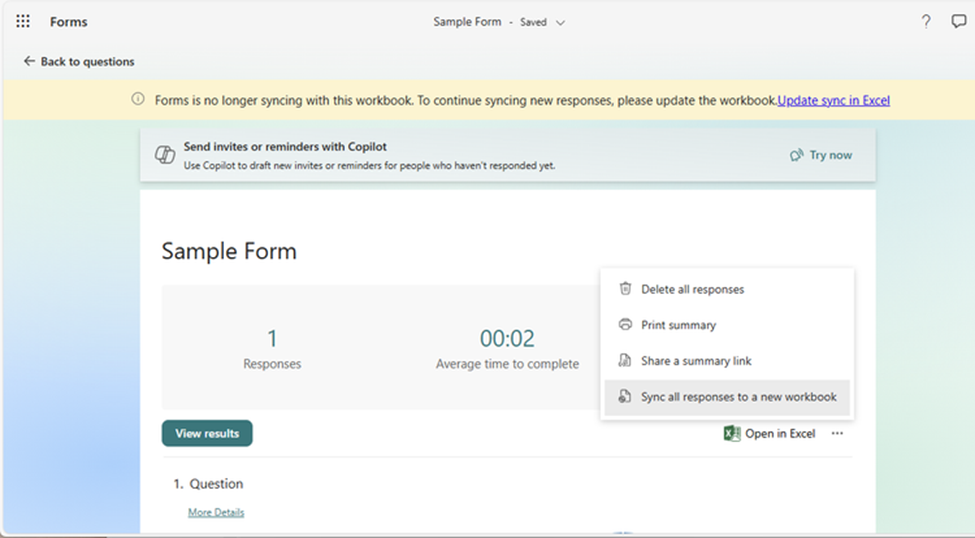Follow the Update sync in Excel link
The height and width of the screenshot is (538, 975).
[833, 100]
